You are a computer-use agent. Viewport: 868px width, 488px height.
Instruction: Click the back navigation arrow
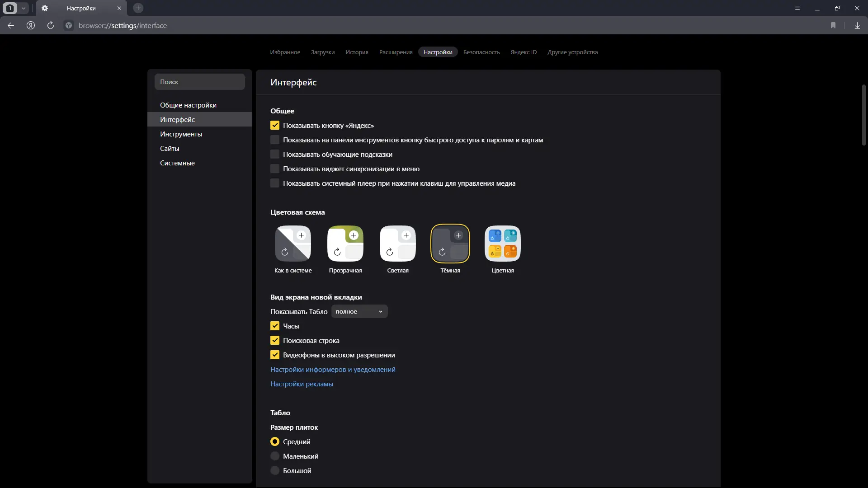click(11, 26)
